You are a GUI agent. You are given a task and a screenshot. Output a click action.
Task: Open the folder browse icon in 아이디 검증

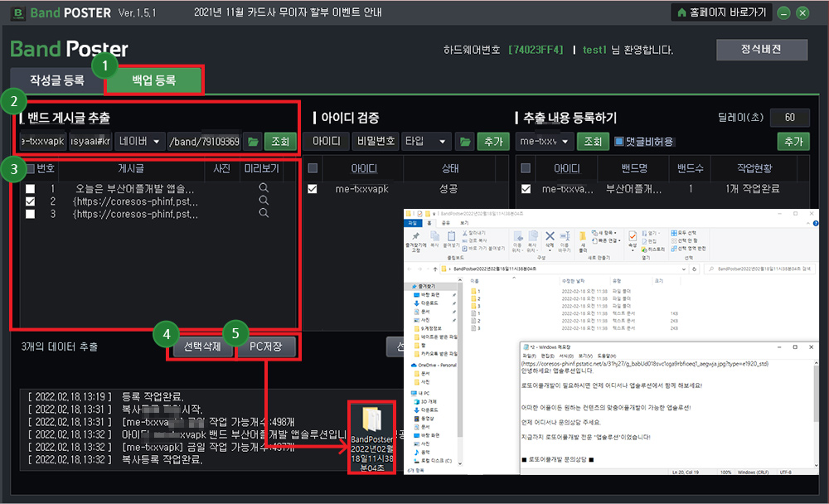coord(465,142)
